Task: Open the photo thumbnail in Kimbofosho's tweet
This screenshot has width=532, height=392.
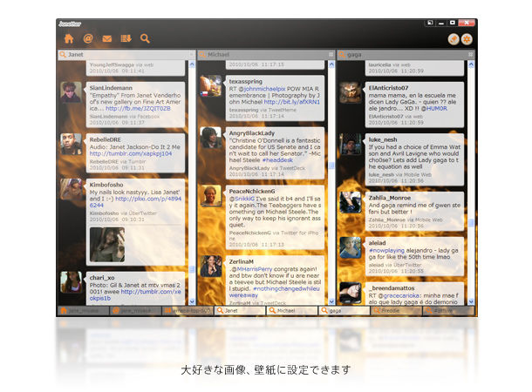Action: [x=107, y=244]
